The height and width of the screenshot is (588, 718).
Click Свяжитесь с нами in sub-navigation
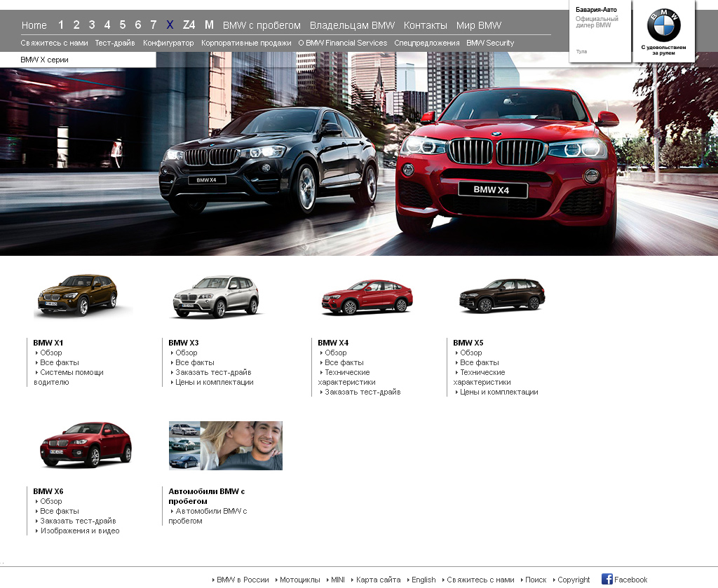pyautogui.click(x=54, y=43)
